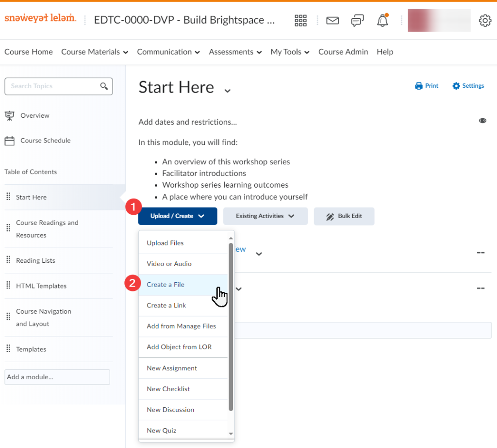Check notifications via the bell icon

[382, 20]
